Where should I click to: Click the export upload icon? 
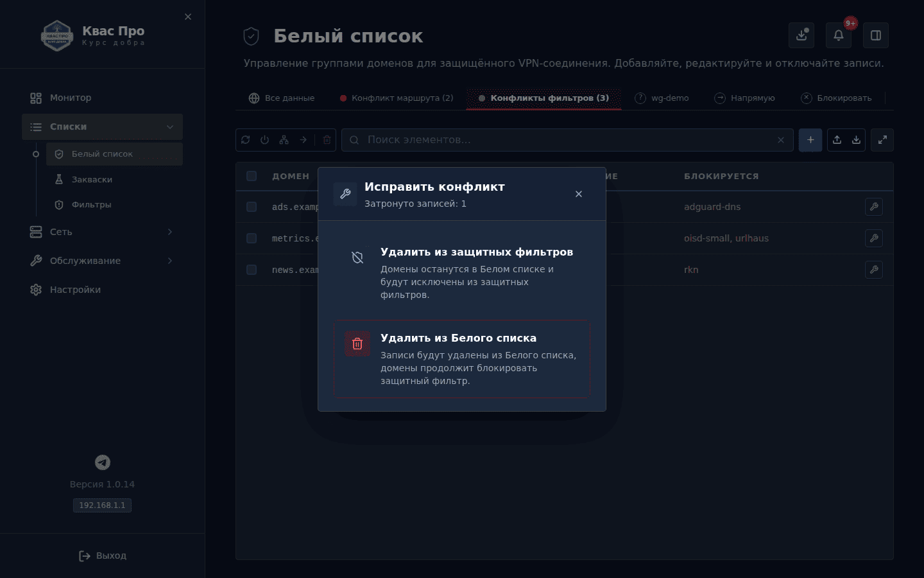(837, 140)
